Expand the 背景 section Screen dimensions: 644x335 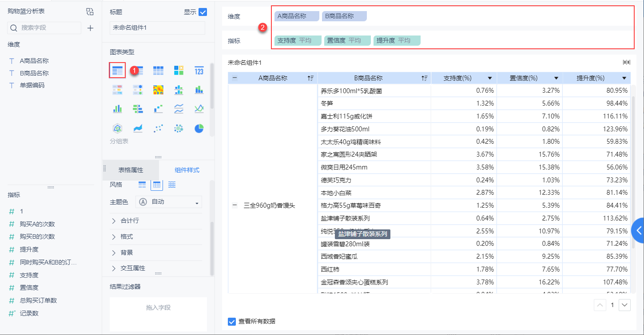(x=156, y=252)
